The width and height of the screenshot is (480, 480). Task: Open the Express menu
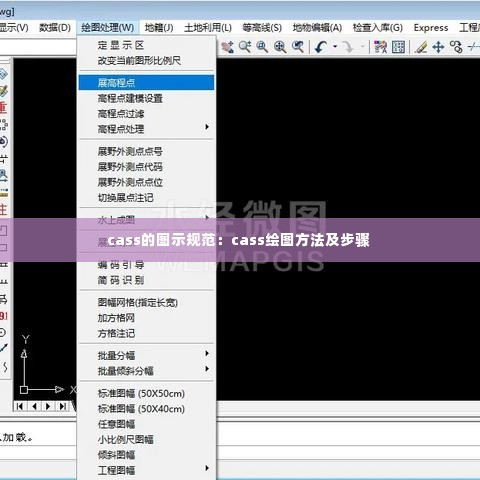[x=431, y=28]
